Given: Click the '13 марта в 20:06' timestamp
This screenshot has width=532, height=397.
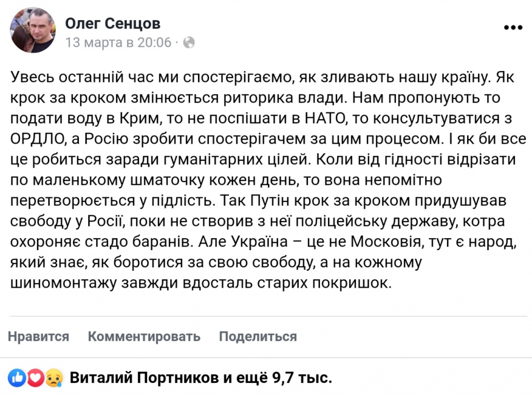Looking at the screenshot, I should point(118,43).
